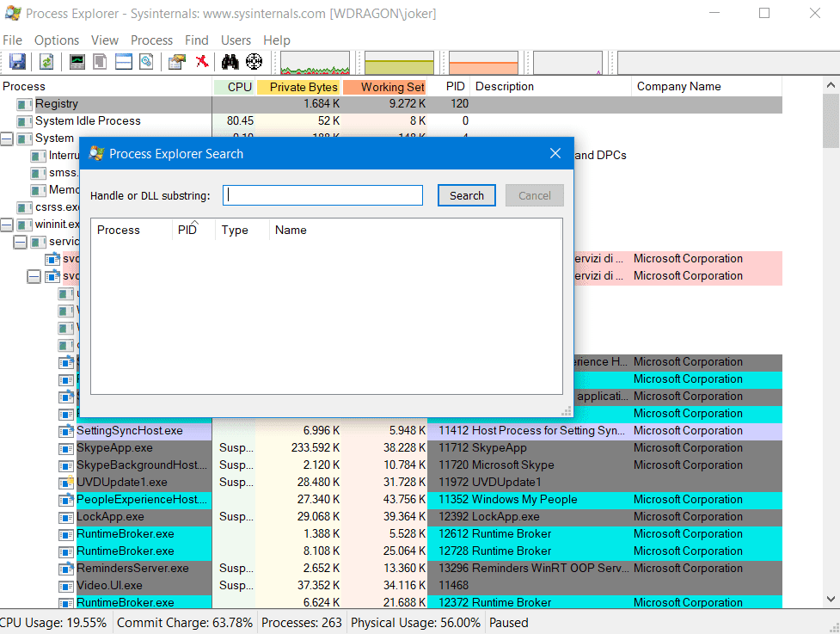Open System Information from toolbar
This screenshot has height=634, width=840.
77,62
